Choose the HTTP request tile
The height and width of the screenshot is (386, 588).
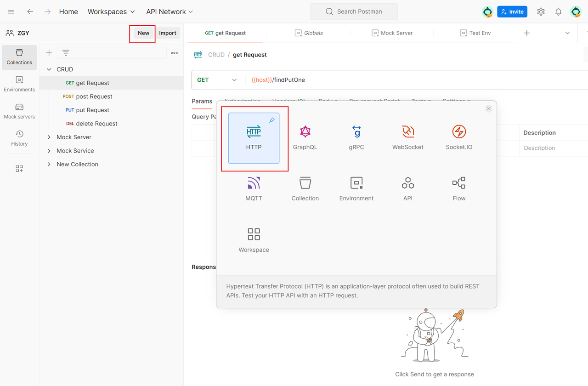click(254, 138)
